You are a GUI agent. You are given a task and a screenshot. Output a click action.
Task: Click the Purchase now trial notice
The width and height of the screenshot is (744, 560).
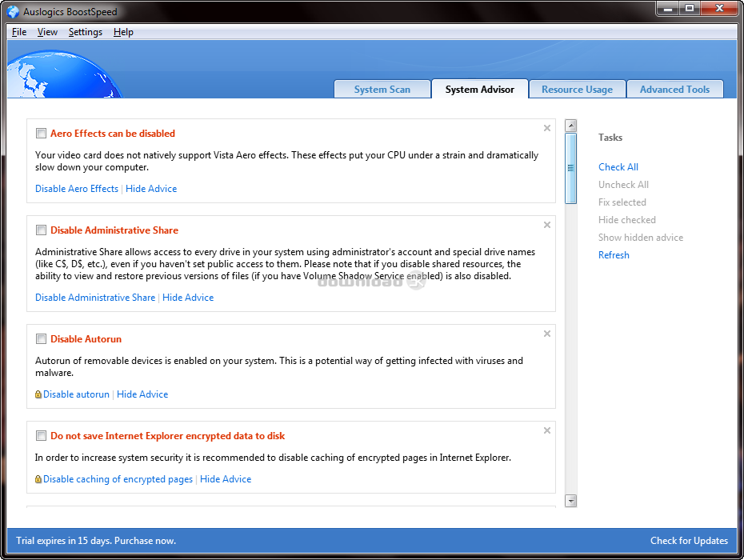[96, 541]
